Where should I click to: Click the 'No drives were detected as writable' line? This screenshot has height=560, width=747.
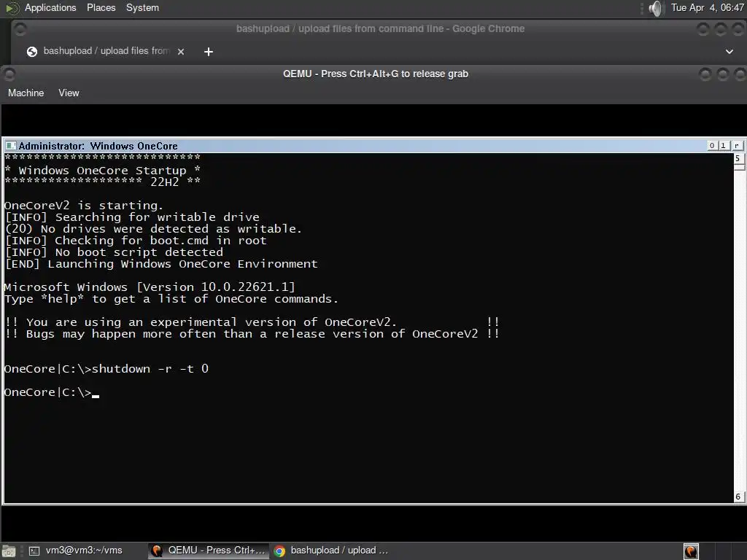pyautogui.click(x=153, y=228)
